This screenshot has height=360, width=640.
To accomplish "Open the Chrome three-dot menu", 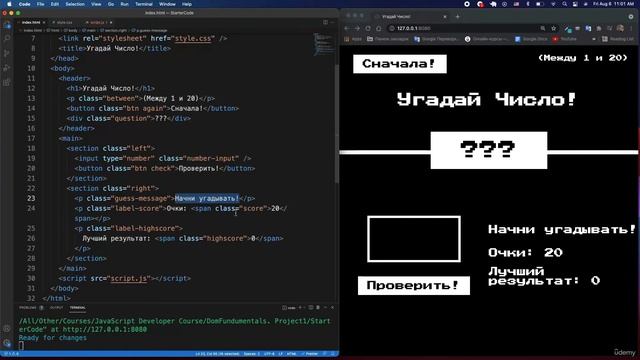I will pyautogui.click(x=631, y=29).
